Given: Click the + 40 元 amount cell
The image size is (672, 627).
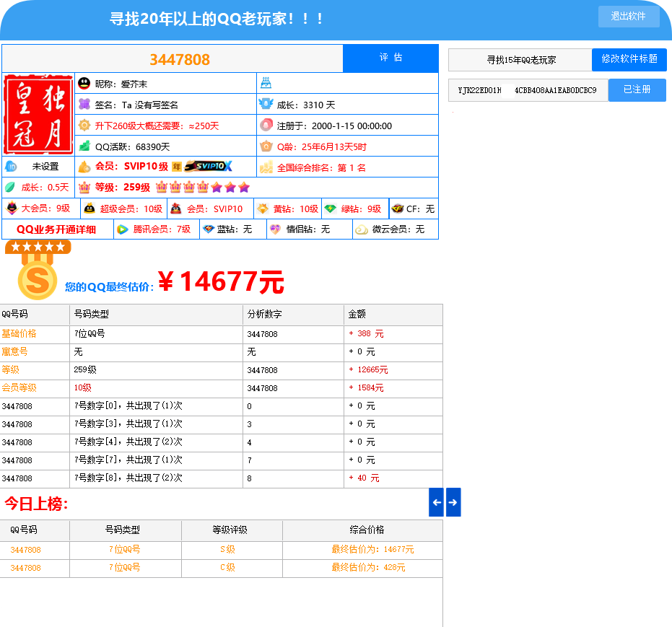Looking at the screenshot, I should [x=364, y=478].
